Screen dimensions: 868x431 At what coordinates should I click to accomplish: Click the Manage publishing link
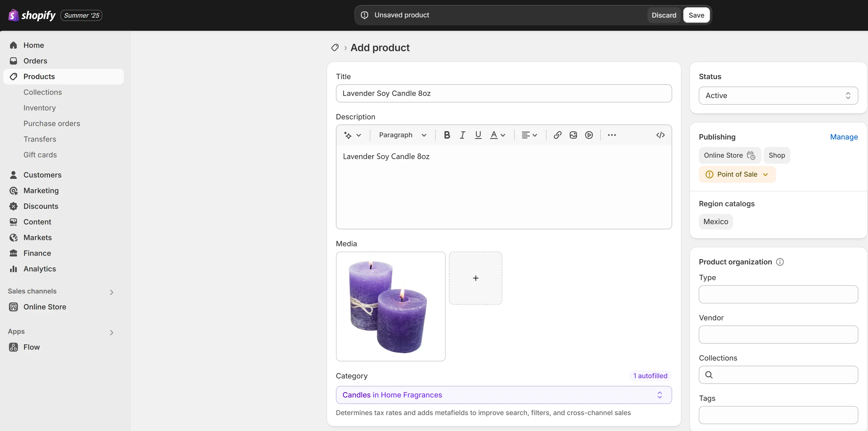[844, 137]
